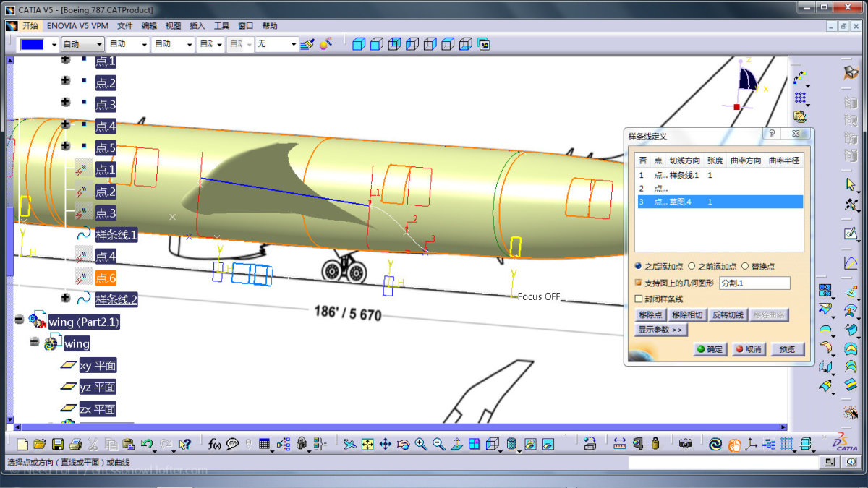Click the 取消 button
Viewport: 868px width, 488px height.
click(748, 349)
